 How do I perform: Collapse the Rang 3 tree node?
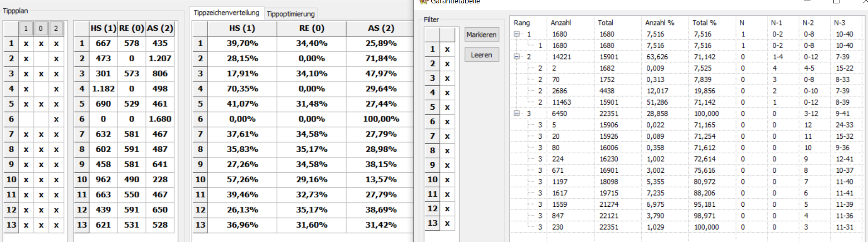[517, 113]
